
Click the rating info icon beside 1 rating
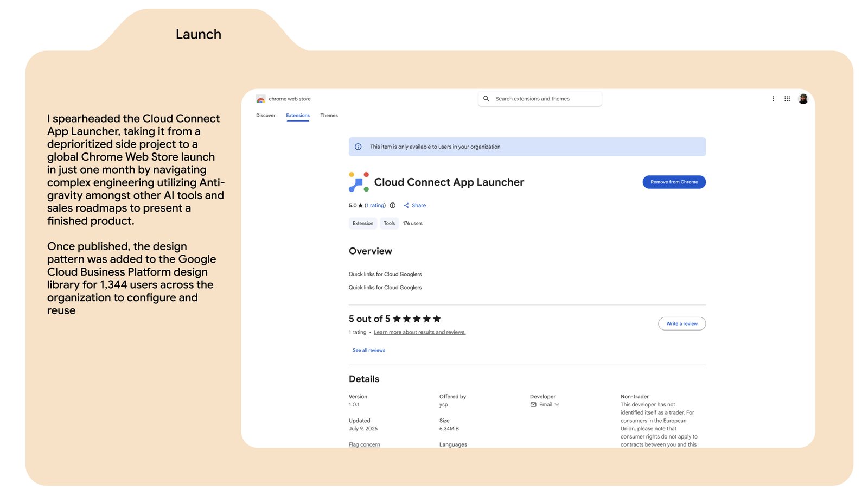coord(393,205)
